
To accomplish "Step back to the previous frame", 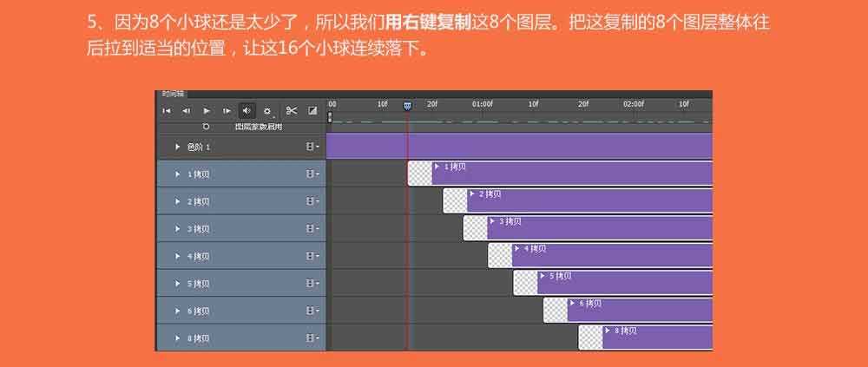I will (x=186, y=111).
